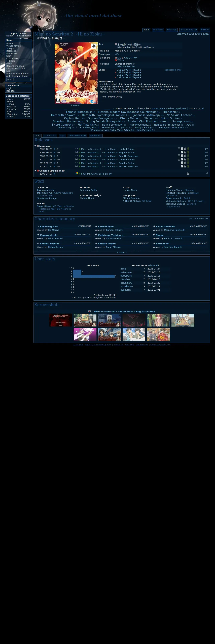This screenshot has width=215, height=644.
Task: Click the flag icon next to T-Time publisher
Action: coord(116,60)
